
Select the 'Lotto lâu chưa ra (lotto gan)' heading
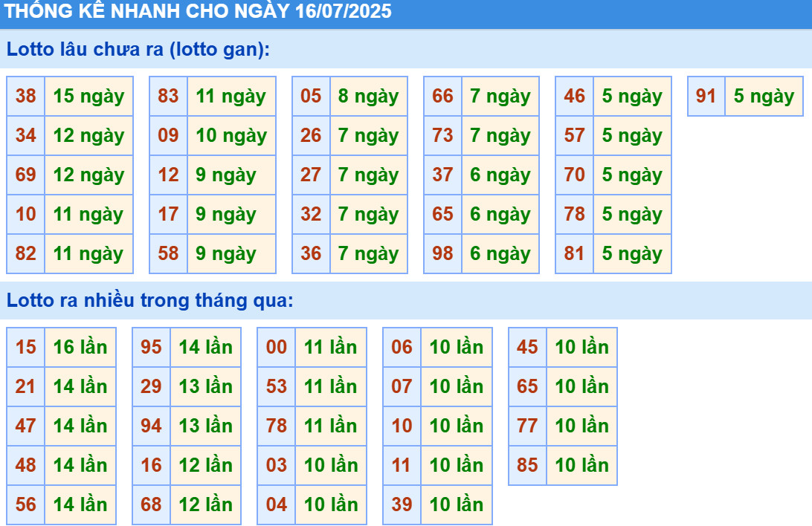tap(138, 50)
